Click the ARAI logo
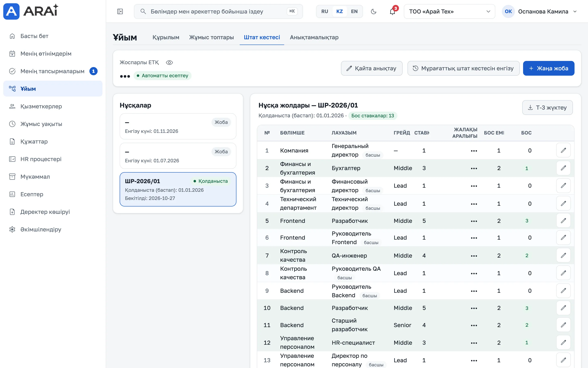This screenshot has height=368, width=588. 31,11
